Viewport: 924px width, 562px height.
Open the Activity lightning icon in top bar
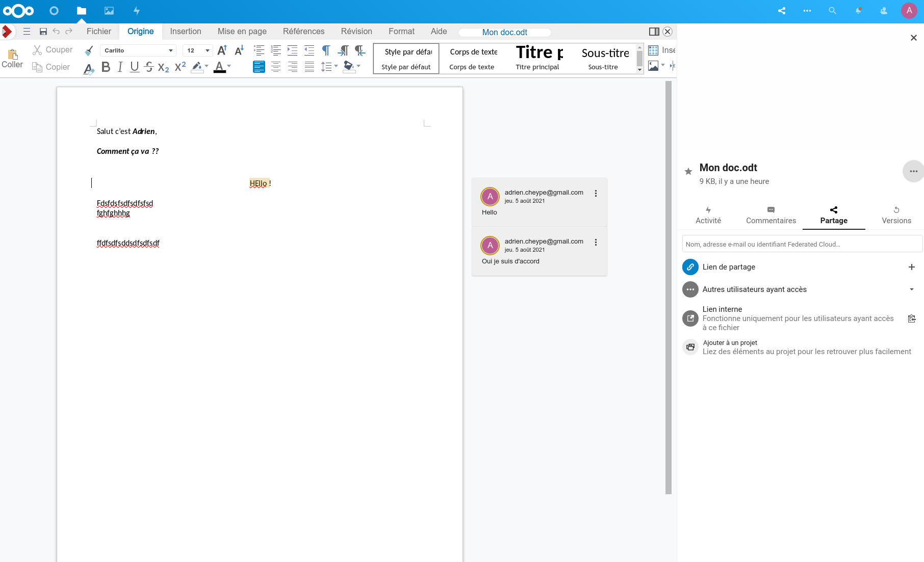[x=137, y=11]
